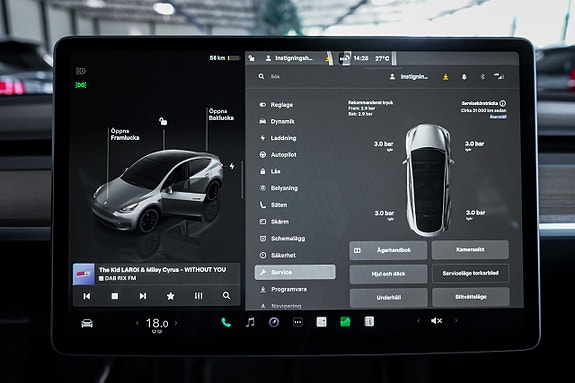The height and width of the screenshot is (383, 575).
Task: Tap Öppna Baklucka label
Action: [221, 114]
